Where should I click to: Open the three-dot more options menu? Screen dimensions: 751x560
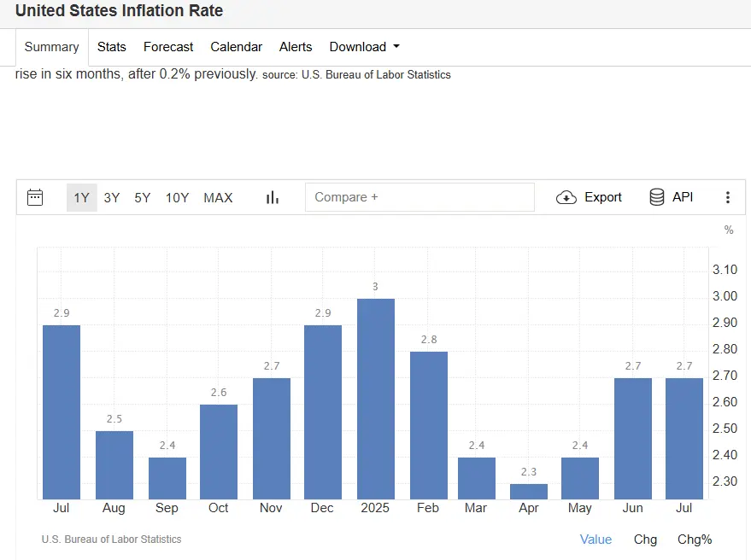(x=728, y=197)
